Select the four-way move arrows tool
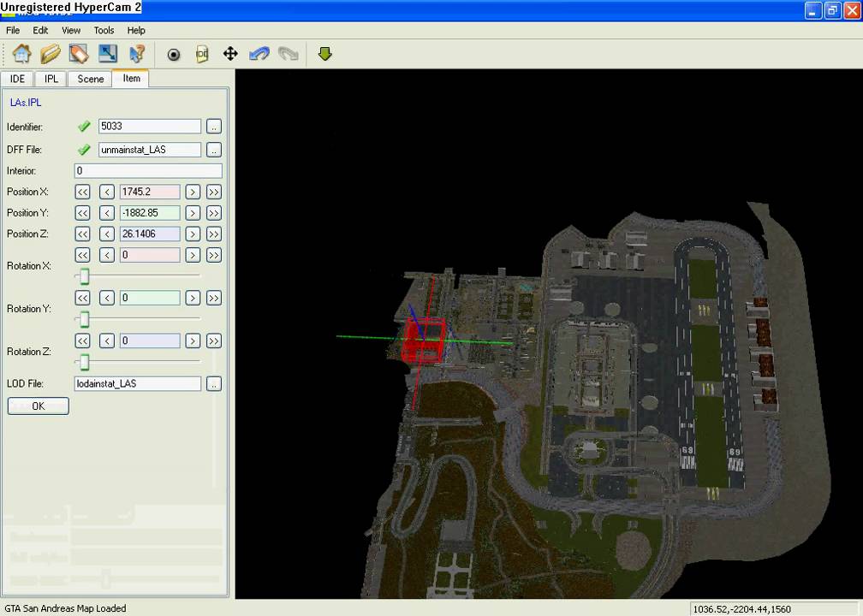Image resolution: width=863 pixels, height=616 pixels. (x=230, y=54)
